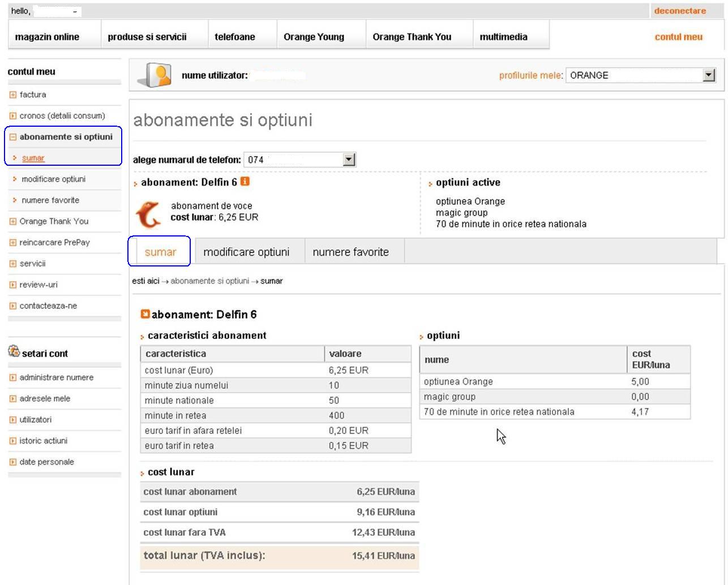Open contacteaza-ne sidebar link
Viewport: 728px width, 585px height.
(x=48, y=306)
